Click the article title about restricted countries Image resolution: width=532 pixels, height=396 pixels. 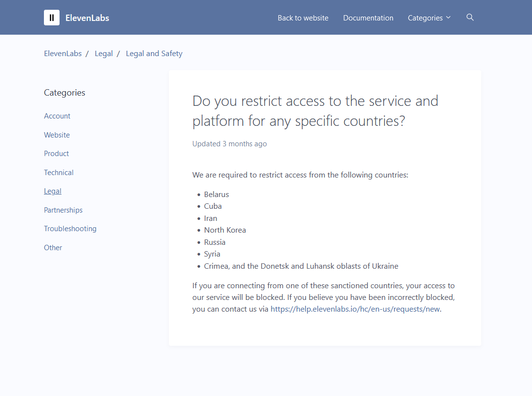pyautogui.click(x=315, y=111)
